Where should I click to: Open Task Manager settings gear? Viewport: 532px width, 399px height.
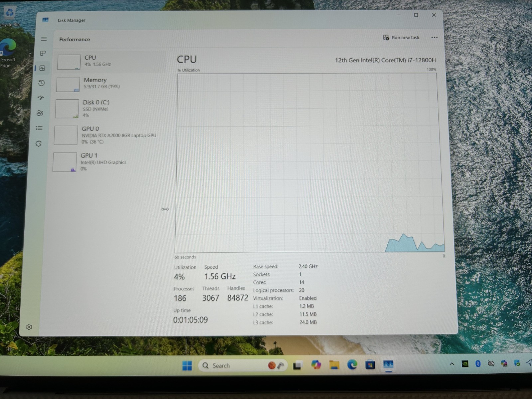(29, 327)
